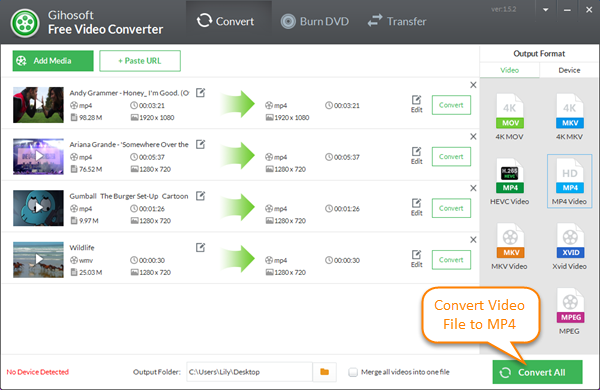Choose the HEVC Video format
600x390 pixels.
tap(509, 181)
